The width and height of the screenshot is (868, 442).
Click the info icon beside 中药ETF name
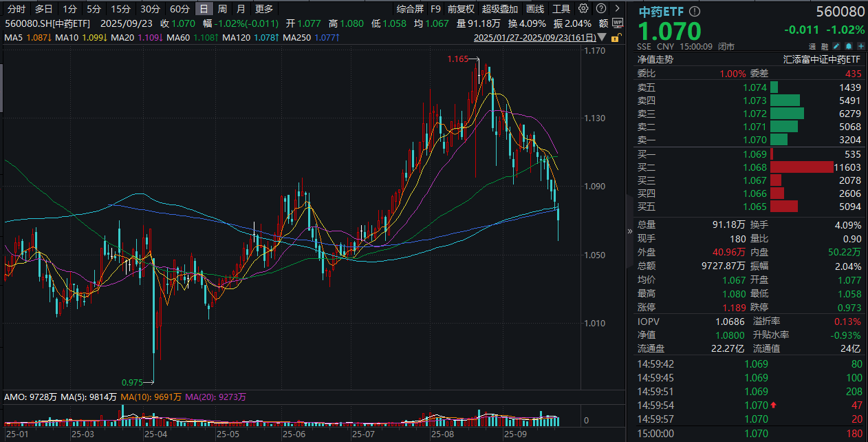coord(694,10)
